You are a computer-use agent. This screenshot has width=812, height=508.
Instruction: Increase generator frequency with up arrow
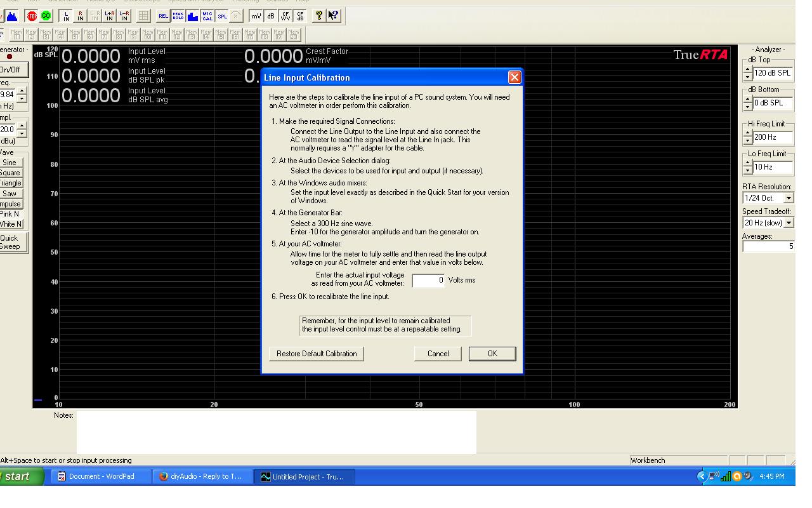[22, 91]
